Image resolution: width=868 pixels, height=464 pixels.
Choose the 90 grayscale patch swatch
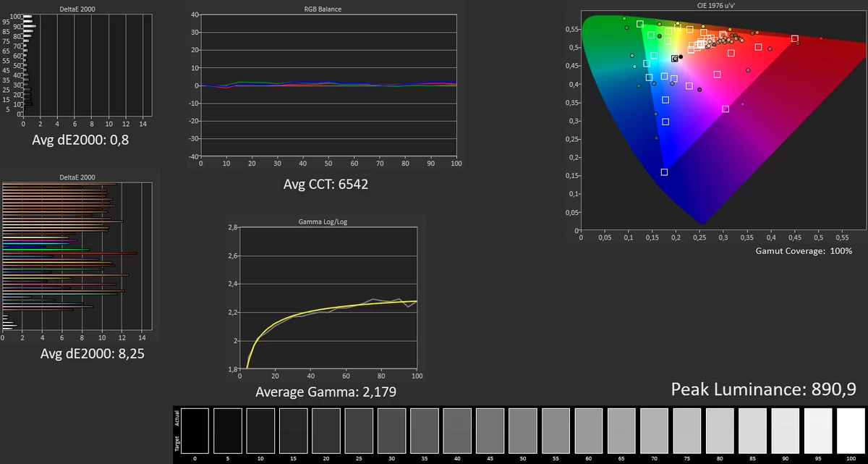click(x=785, y=431)
